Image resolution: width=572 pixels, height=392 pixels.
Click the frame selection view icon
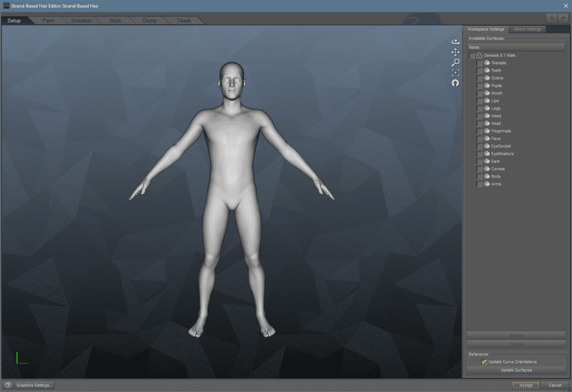(455, 73)
